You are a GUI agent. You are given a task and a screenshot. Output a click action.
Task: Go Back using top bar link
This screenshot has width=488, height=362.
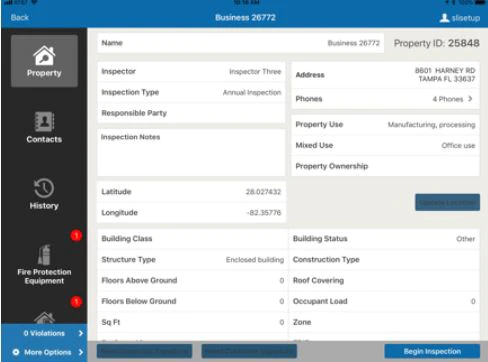pos(20,17)
